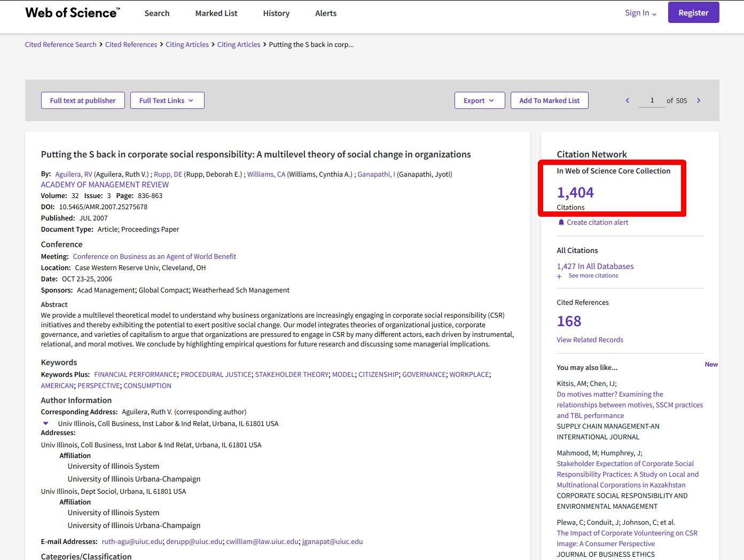Click the DOI value 10.5465/AMR.2007.25275678

point(103,207)
